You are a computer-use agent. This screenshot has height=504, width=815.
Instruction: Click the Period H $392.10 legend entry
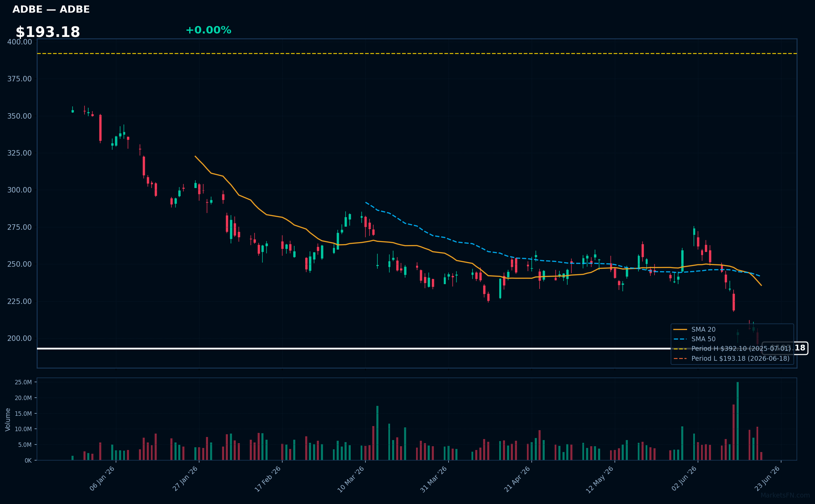(x=732, y=349)
